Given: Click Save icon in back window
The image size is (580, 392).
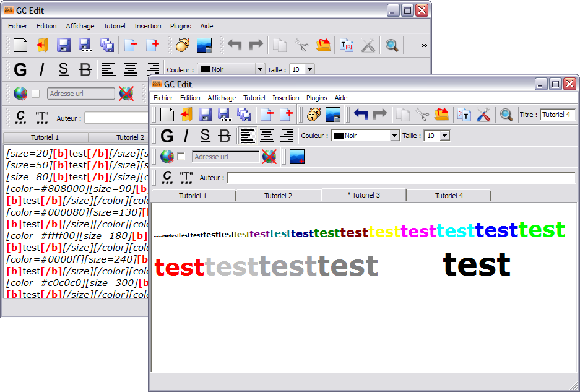Looking at the screenshot, I should 64,45.
